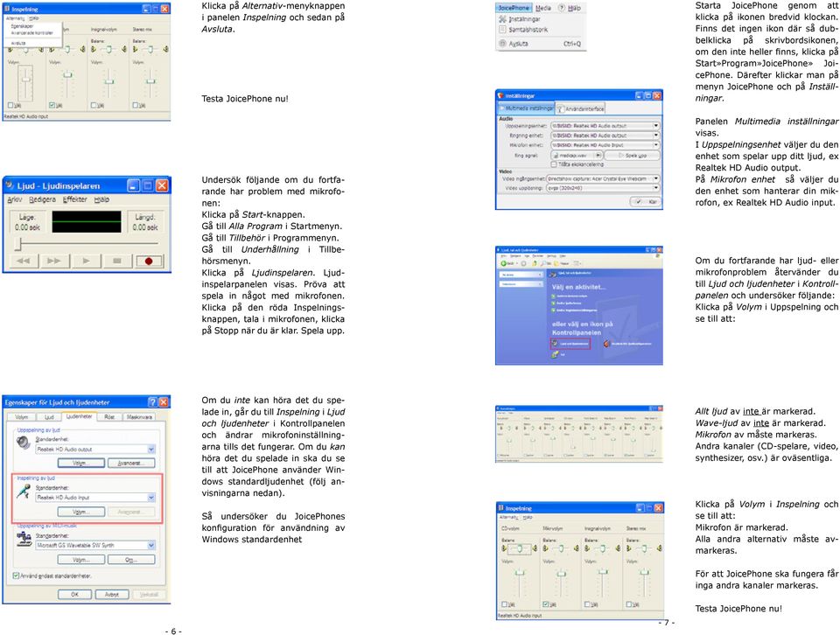Image resolution: width=840 pixels, height=635 pixels.
Task: Toggle Välj under Ingångsvolym in Inspelning window without open menu
Action: (588, 604)
